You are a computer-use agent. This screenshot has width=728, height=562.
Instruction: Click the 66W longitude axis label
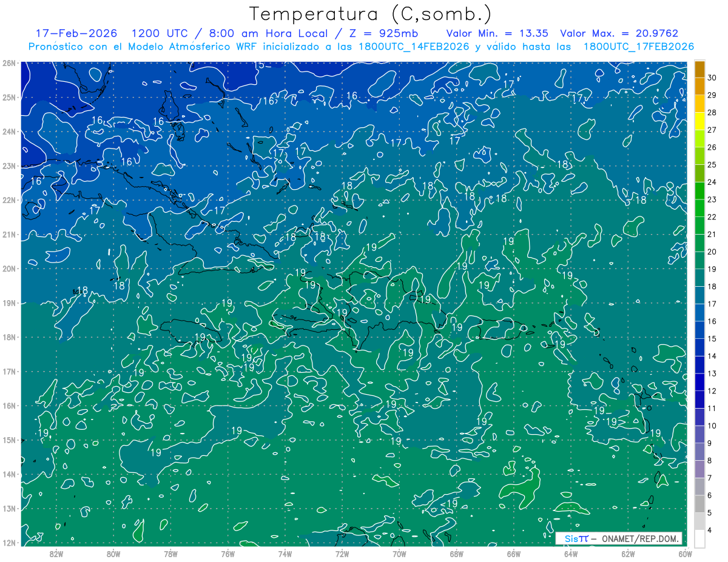pos(514,554)
